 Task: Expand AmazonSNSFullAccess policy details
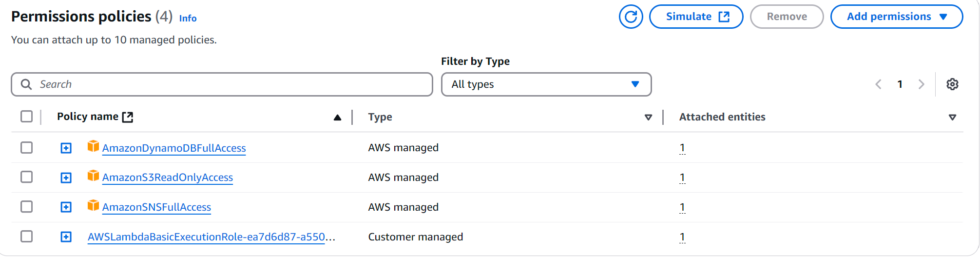coord(66,207)
